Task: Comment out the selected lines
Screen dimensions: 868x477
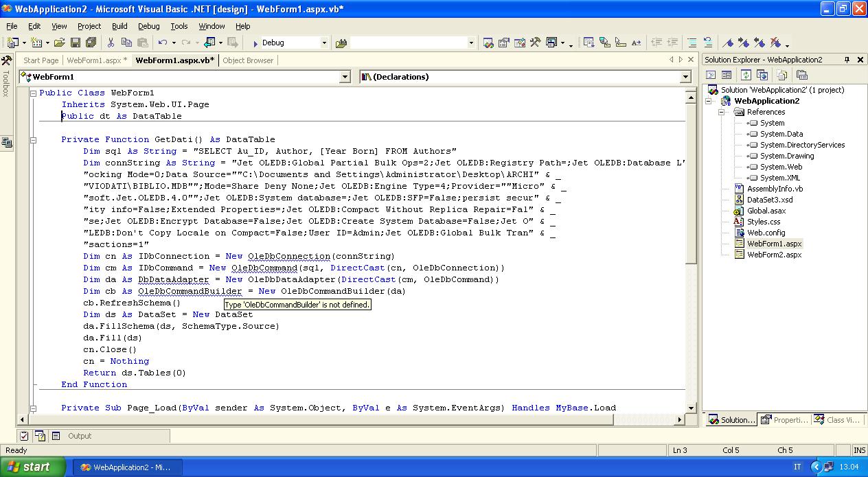Action: tap(692, 43)
